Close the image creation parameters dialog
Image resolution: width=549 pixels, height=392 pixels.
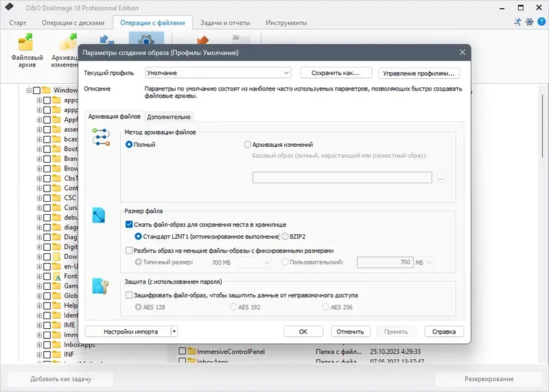(x=462, y=52)
